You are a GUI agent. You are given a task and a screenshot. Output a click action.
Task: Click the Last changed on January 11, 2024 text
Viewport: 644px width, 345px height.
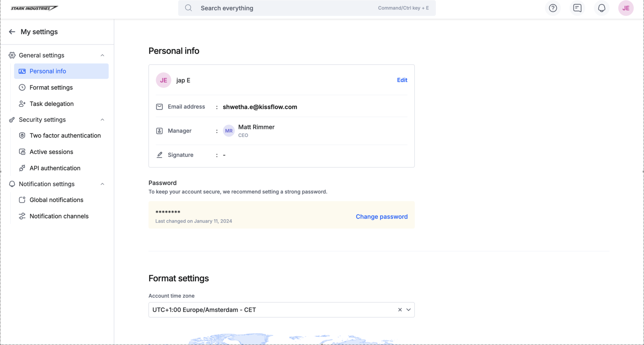click(194, 221)
